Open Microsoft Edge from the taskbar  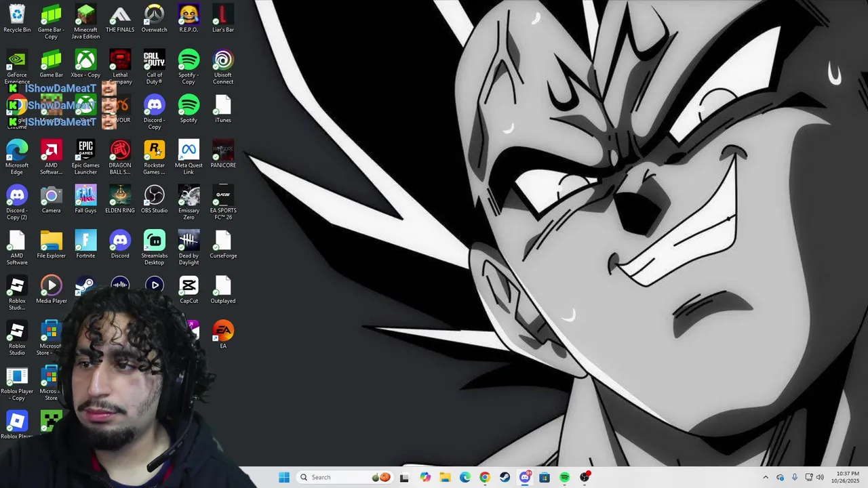465,477
